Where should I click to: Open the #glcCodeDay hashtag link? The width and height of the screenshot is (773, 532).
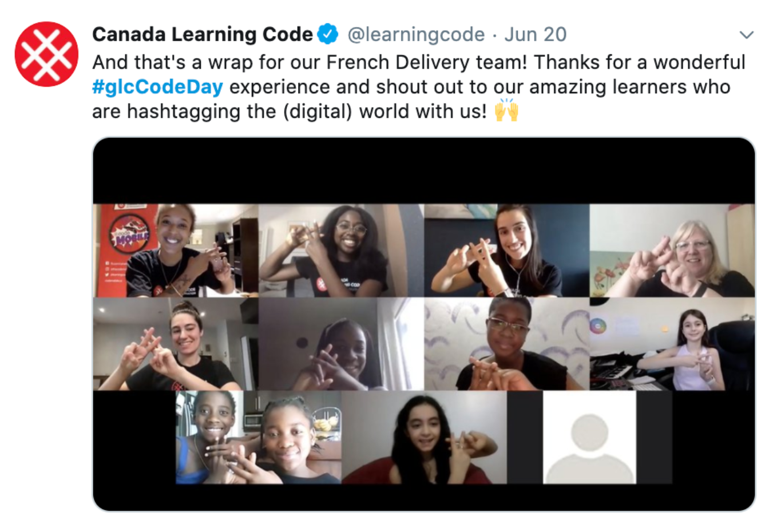157,87
